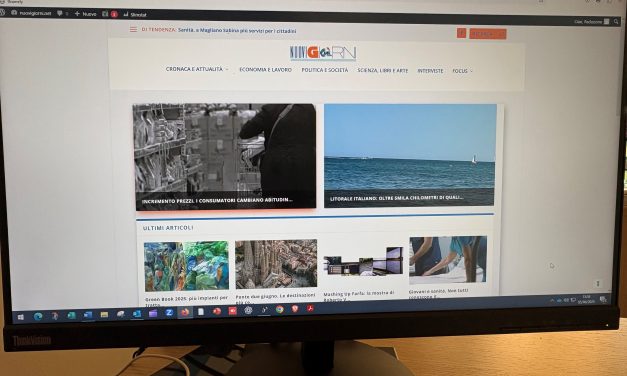627x376 pixels.
Task: Open the Litorale italiano featured article
Action: pos(396,198)
